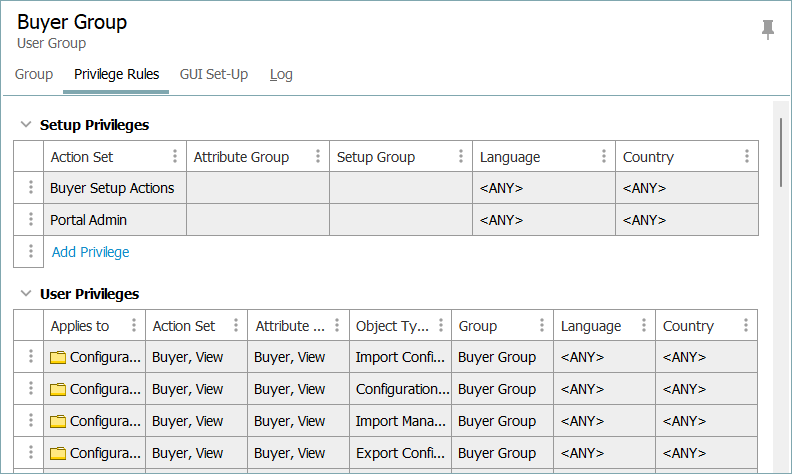Collapse the Setup Privileges section
The image size is (792, 474).
pos(26,125)
